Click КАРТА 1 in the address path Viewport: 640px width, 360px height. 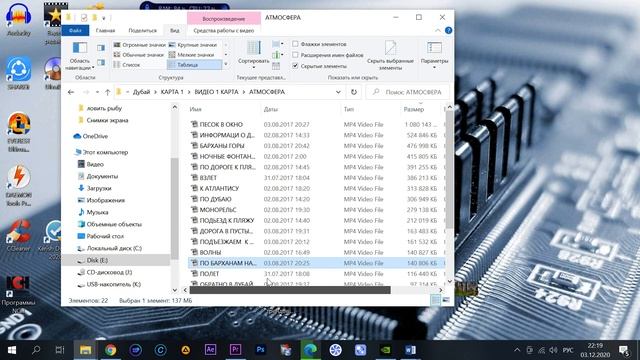(172, 92)
